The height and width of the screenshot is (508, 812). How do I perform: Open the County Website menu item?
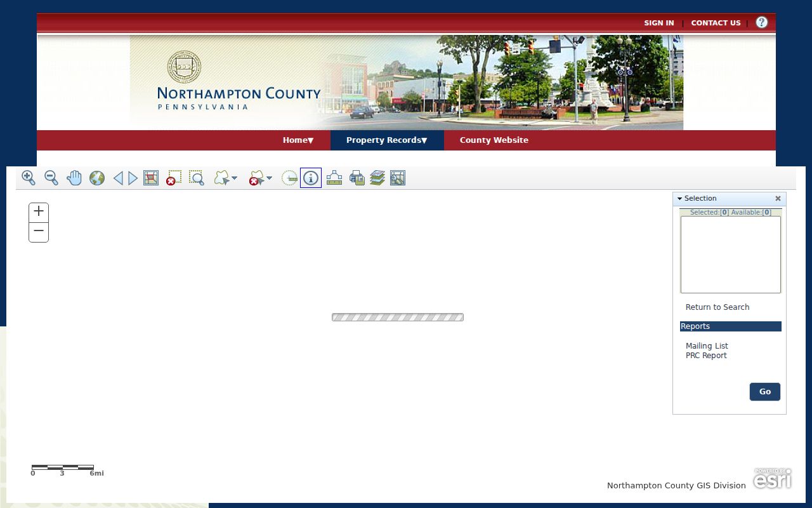494,140
